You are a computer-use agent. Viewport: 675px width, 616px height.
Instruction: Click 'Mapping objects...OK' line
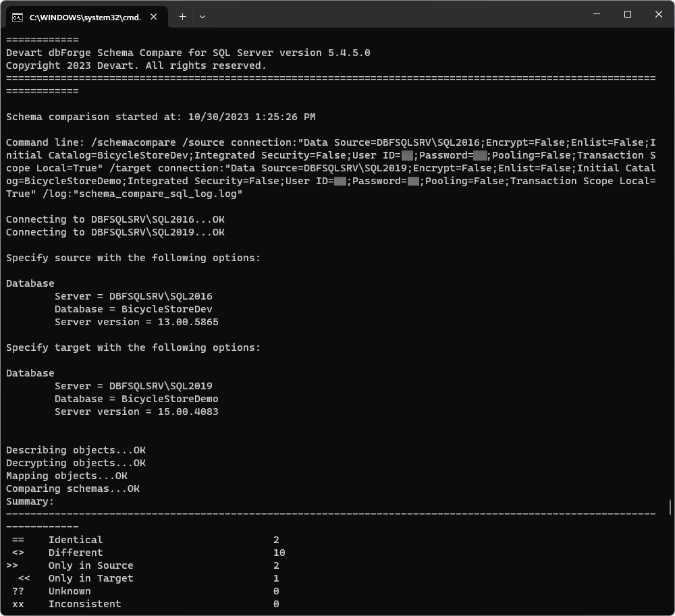pos(67,476)
